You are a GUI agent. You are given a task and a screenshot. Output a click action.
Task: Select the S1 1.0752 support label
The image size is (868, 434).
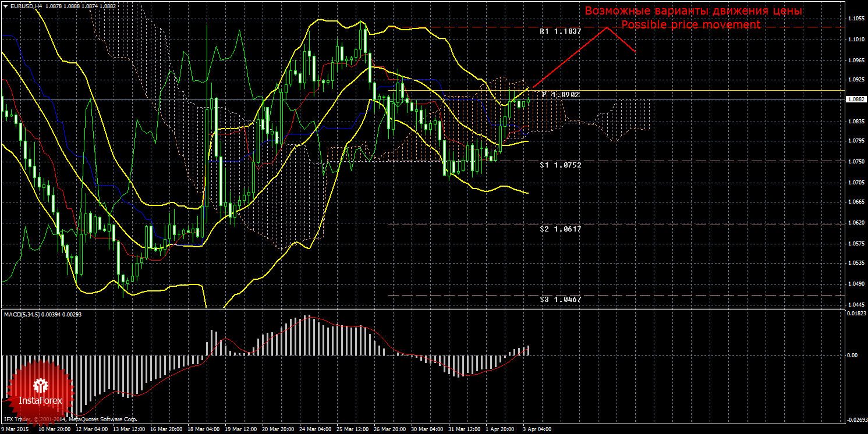[x=560, y=165]
